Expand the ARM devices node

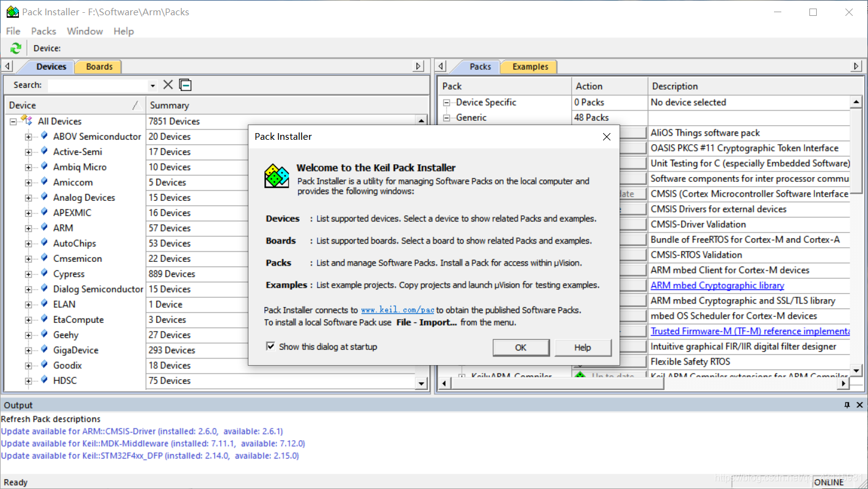coord(28,228)
